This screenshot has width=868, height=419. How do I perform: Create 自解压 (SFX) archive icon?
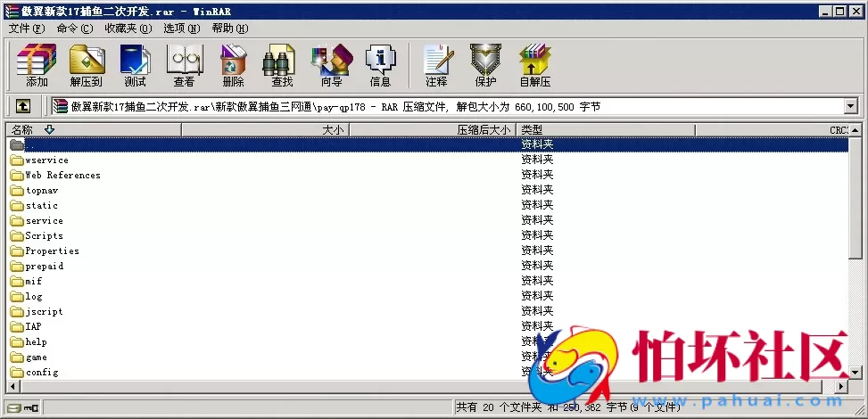tap(535, 65)
